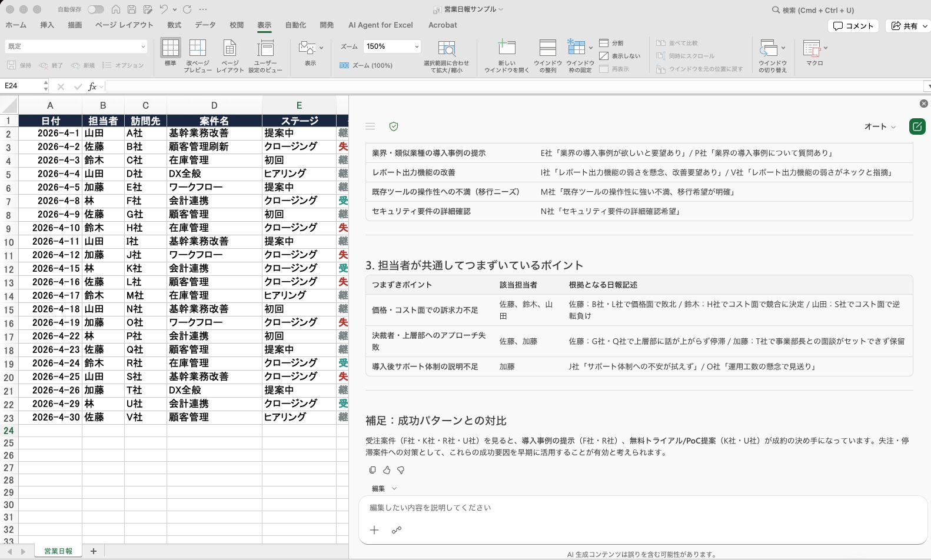Open the オート mode dropdown
931x560 pixels.
[880, 126]
